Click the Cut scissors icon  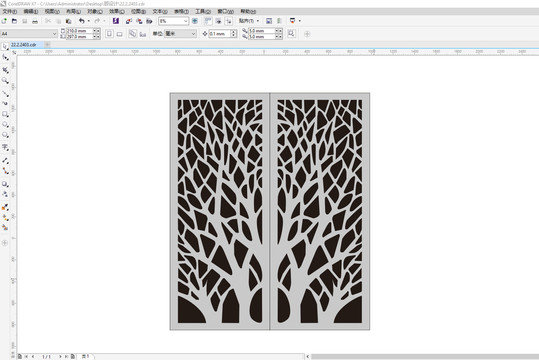[48, 21]
